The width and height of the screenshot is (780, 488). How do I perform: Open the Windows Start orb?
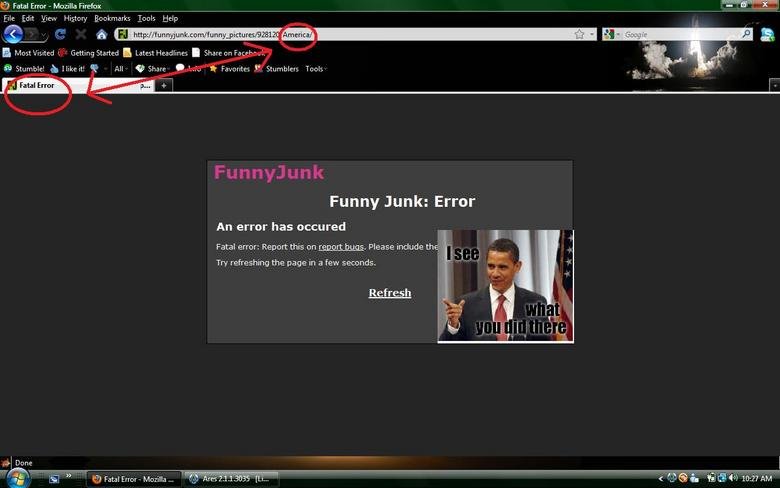pos(16,476)
